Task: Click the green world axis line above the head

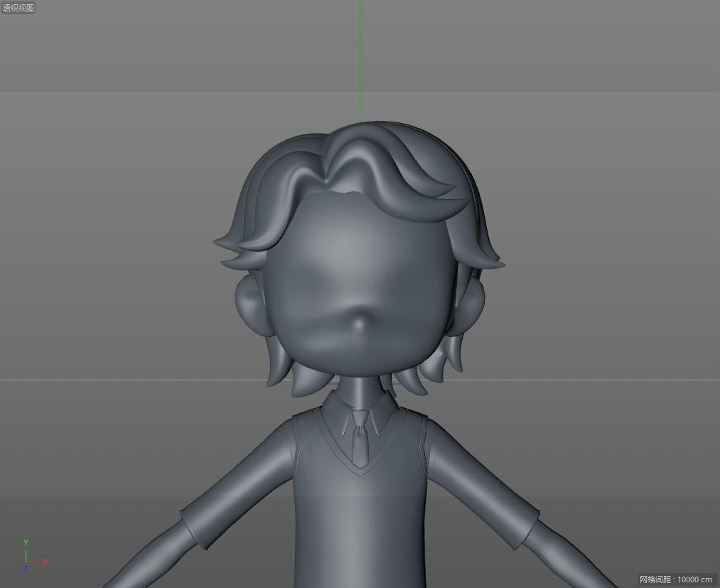Action: (x=360, y=57)
